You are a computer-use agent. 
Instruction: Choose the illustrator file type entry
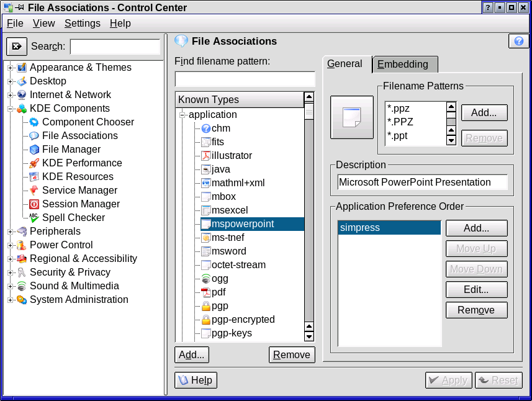(232, 156)
